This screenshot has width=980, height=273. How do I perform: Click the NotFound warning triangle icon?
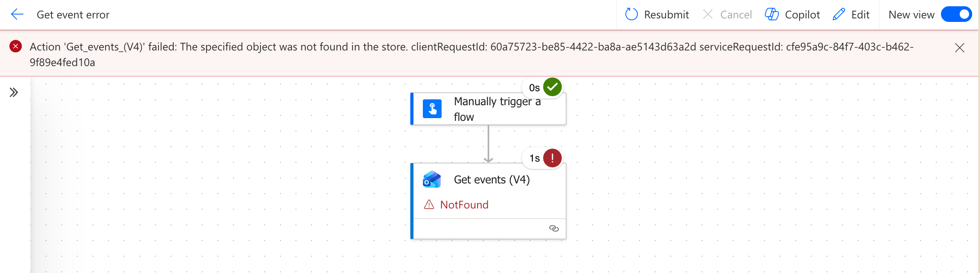click(429, 205)
